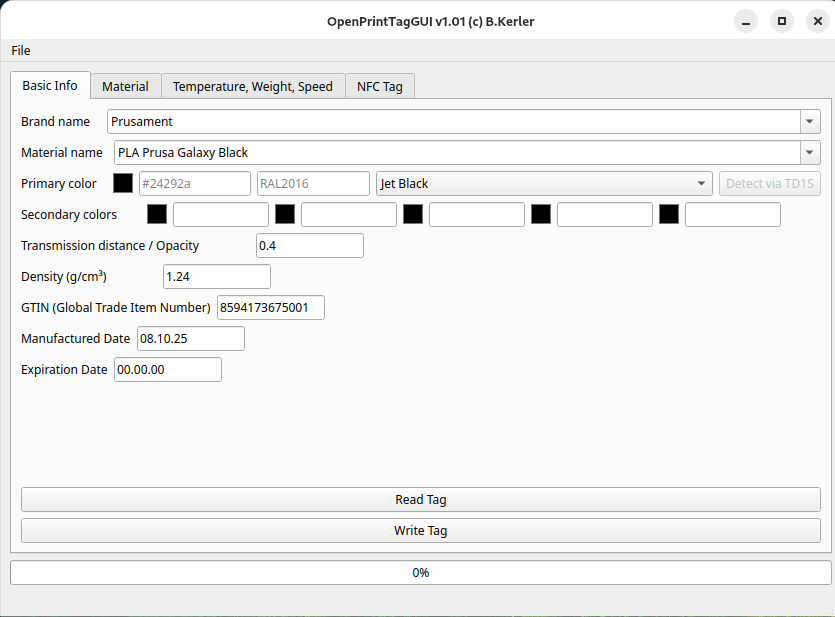Click the Primary color black swatch

[x=123, y=184]
